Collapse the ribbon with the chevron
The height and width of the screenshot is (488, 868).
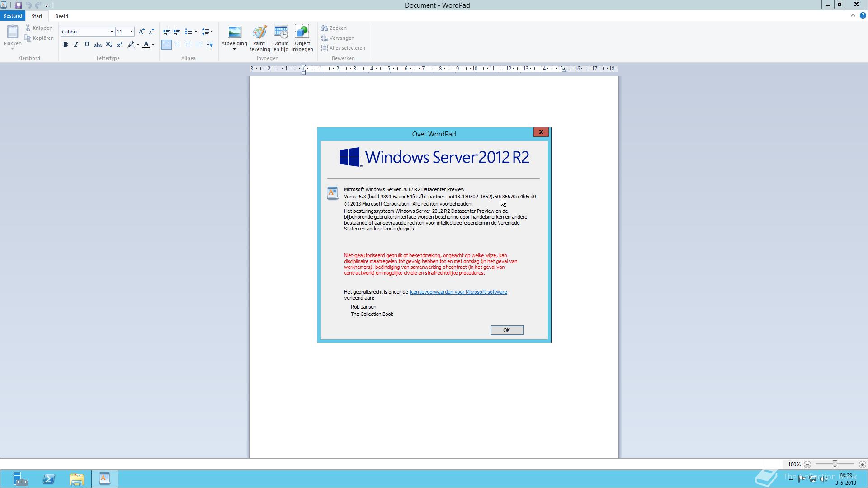(853, 15)
